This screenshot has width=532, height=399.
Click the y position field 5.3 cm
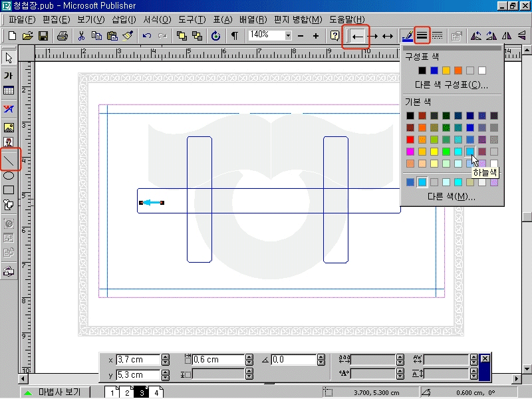click(x=138, y=375)
